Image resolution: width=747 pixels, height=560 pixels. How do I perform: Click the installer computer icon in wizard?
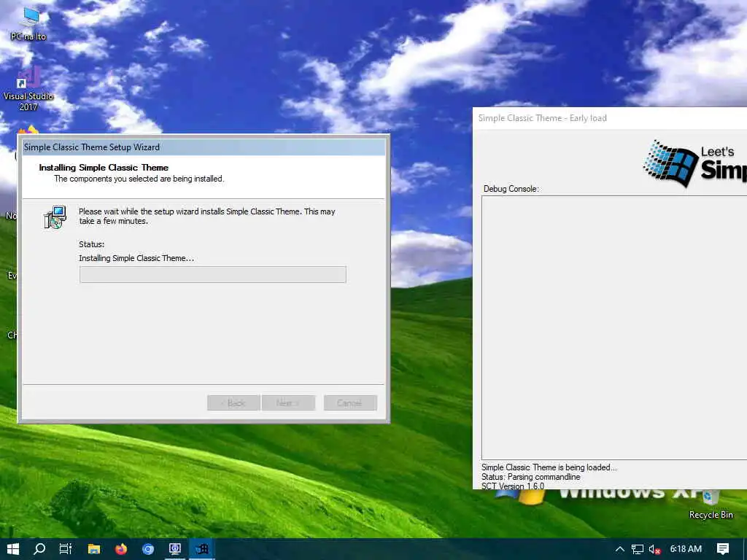coord(55,217)
